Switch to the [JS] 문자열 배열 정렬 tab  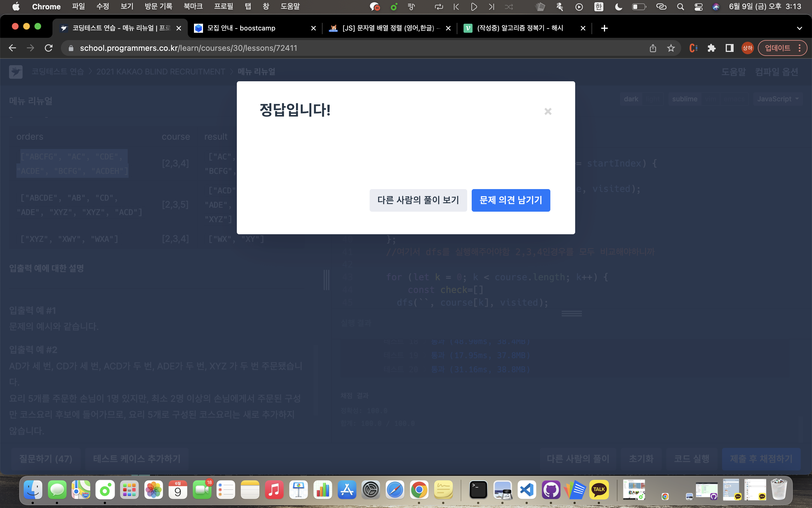[x=389, y=28]
